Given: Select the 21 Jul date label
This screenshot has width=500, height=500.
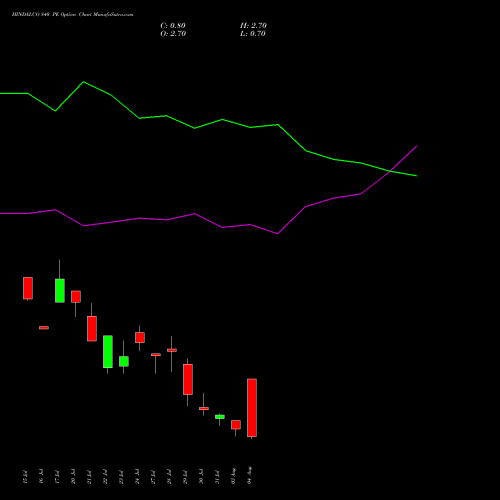Looking at the screenshot, I should point(89,477).
